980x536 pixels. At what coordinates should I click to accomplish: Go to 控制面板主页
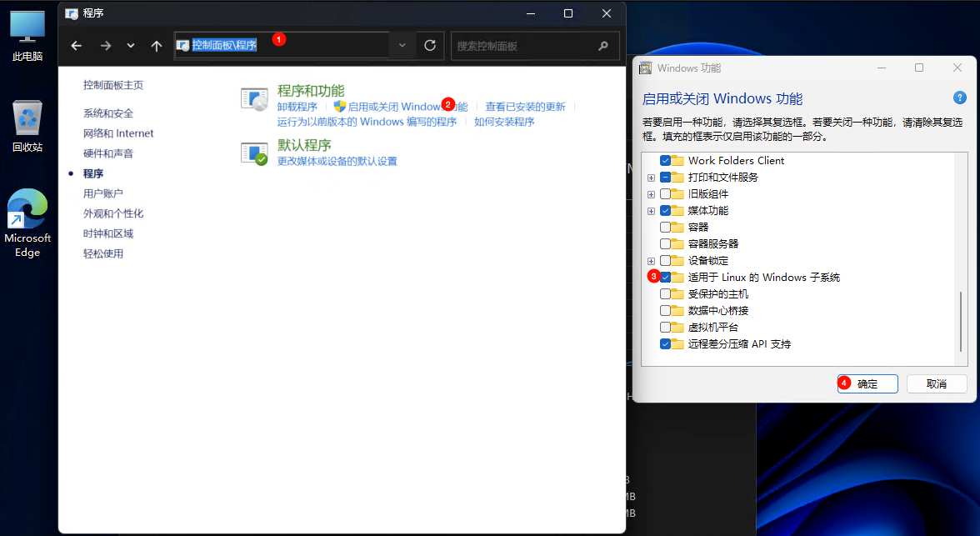click(x=113, y=85)
